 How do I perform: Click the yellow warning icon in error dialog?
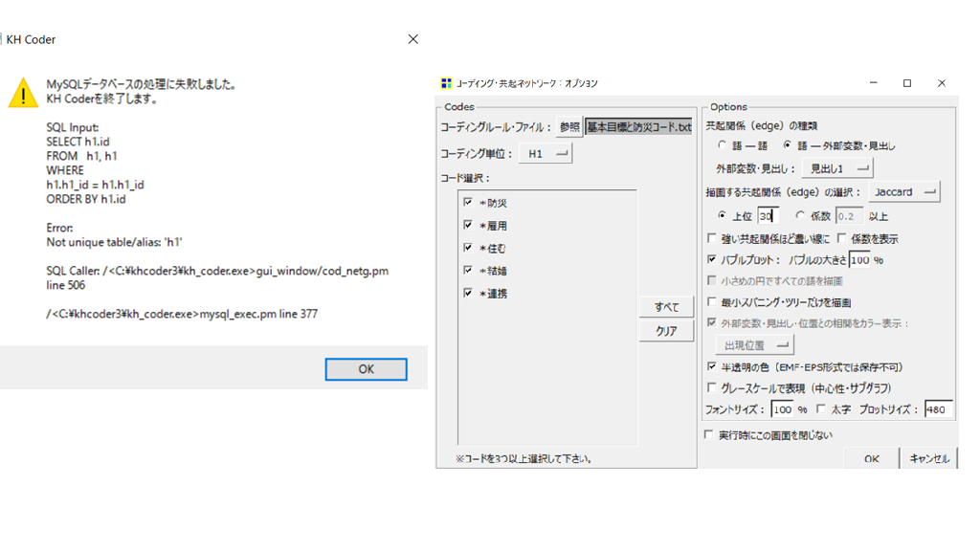point(23,93)
